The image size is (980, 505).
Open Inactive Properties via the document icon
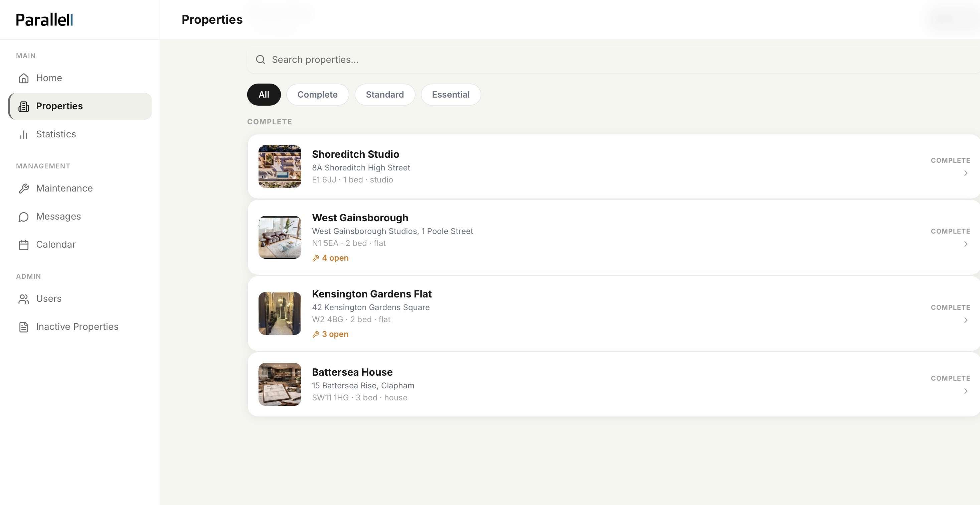click(x=24, y=327)
